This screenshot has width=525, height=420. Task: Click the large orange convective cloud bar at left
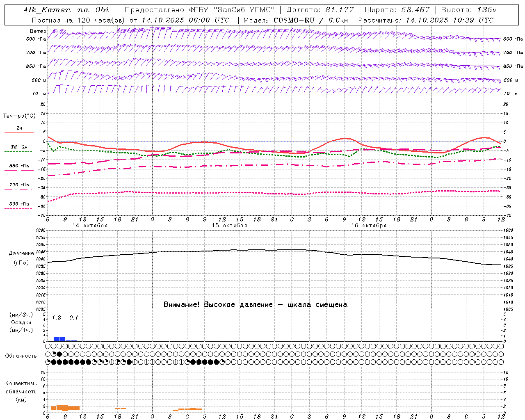point(65,408)
